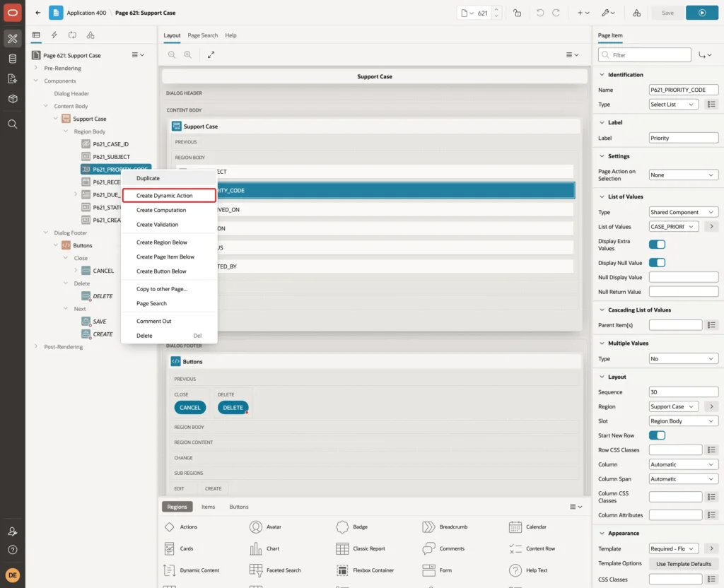Open Gallery cube icon in sidebar
This screenshot has width=724, height=588.
click(x=13, y=98)
